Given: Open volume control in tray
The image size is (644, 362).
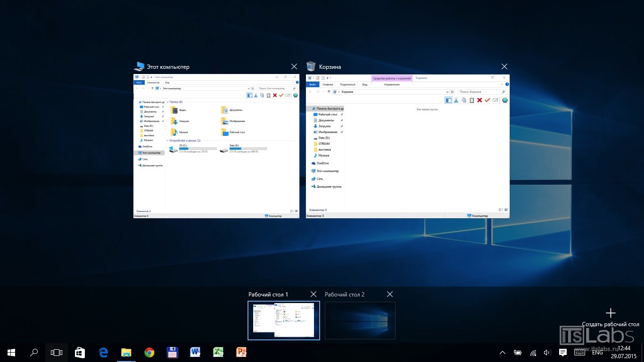Looking at the screenshot, I should [x=547, y=353].
